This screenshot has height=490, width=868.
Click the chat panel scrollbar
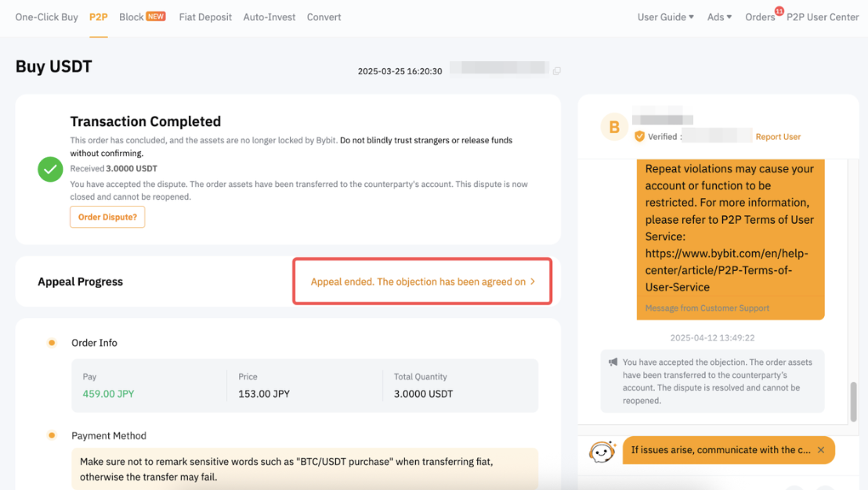click(x=853, y=402)
